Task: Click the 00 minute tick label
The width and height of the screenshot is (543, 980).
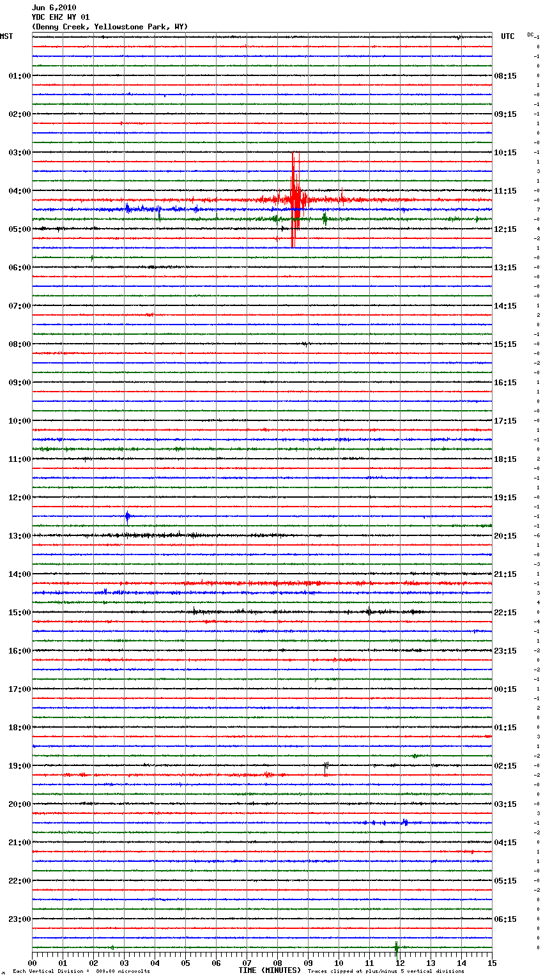Action: (33, 963)
